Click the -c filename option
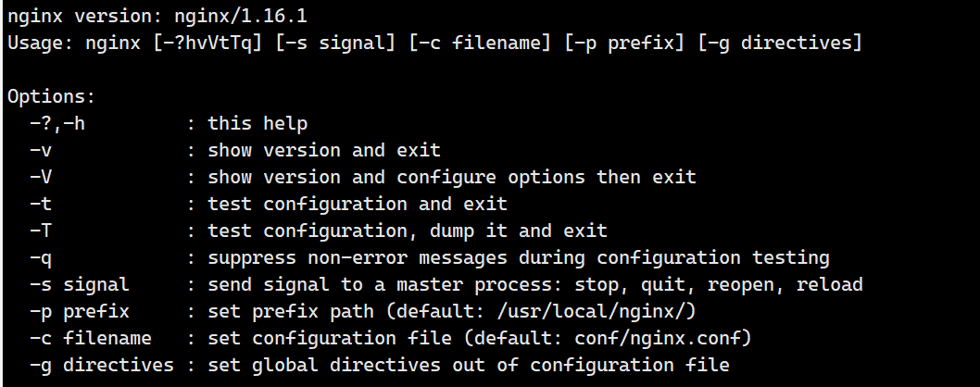980x387 pixels. point(91,338)
